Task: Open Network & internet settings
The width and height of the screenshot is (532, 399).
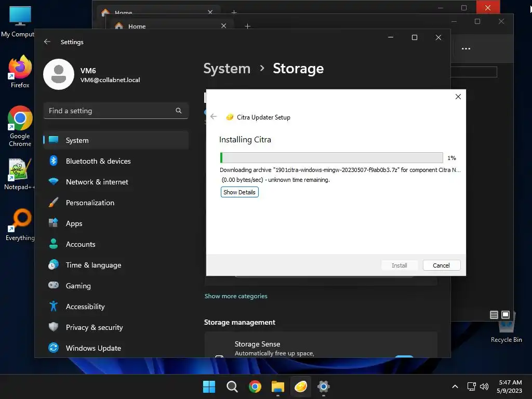Action: [x=116, y=182]
